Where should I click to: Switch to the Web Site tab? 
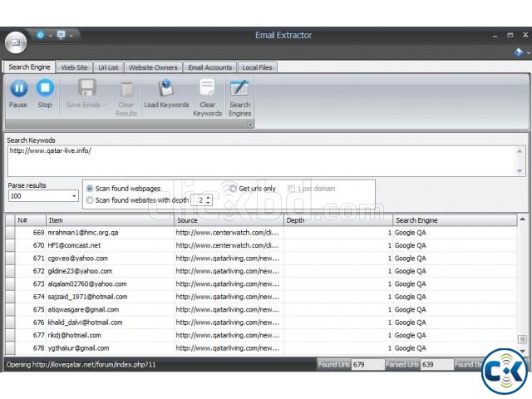pyautogui.click(x=74, y=67)
